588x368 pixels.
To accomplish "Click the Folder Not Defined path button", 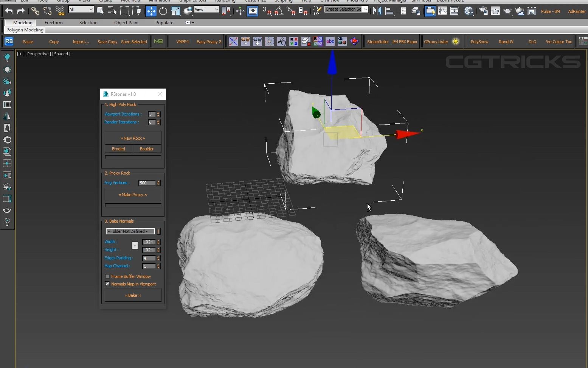I will 130,231.
